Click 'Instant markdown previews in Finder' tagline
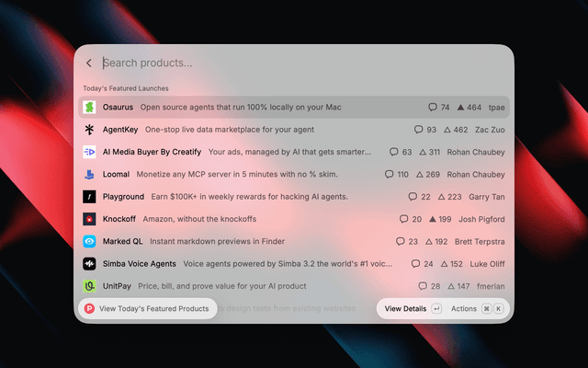The width and height of the screenshot is (588, 368). coord(217,241)
